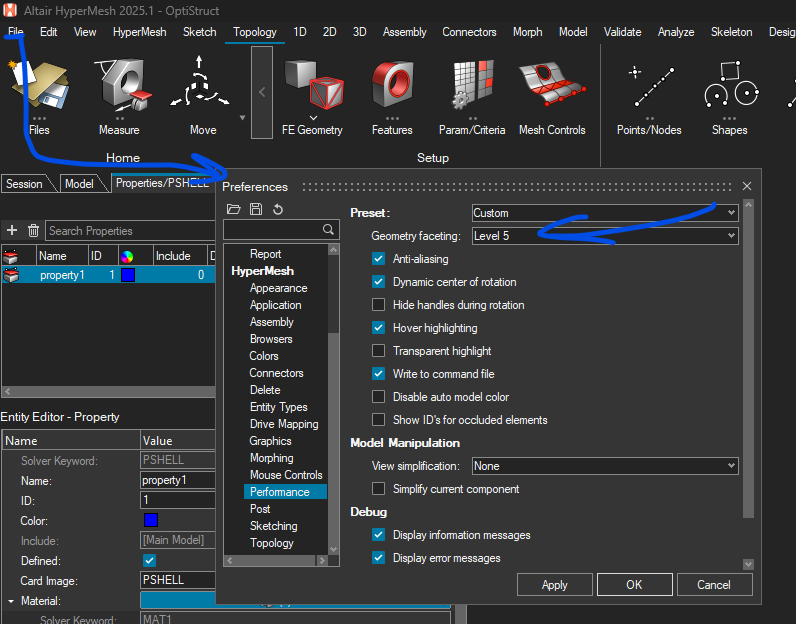The image size is (796, 624).
Task: Toggle the Anti-aliasing checkbox
Action: pos(378,259)
